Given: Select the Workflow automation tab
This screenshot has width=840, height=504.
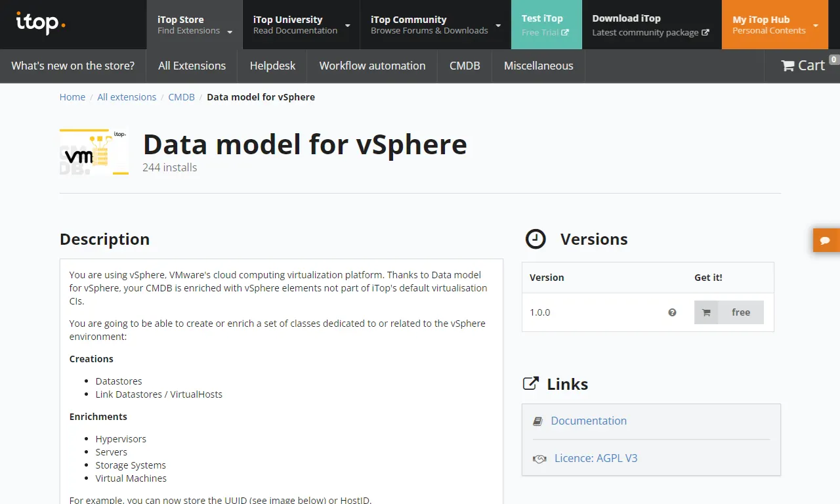Looking at the screenshot, I should 372,66.
